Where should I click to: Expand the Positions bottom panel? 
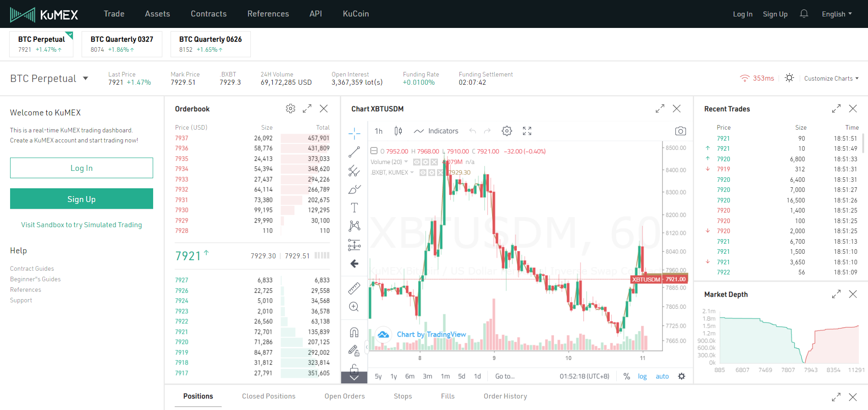click(836, 397)
